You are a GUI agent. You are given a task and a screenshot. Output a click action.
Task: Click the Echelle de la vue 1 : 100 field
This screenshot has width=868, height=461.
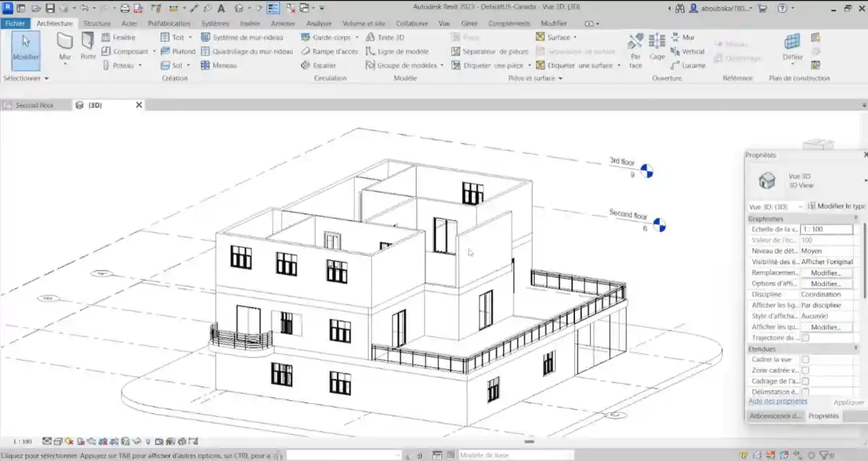[x=827, y=229]
